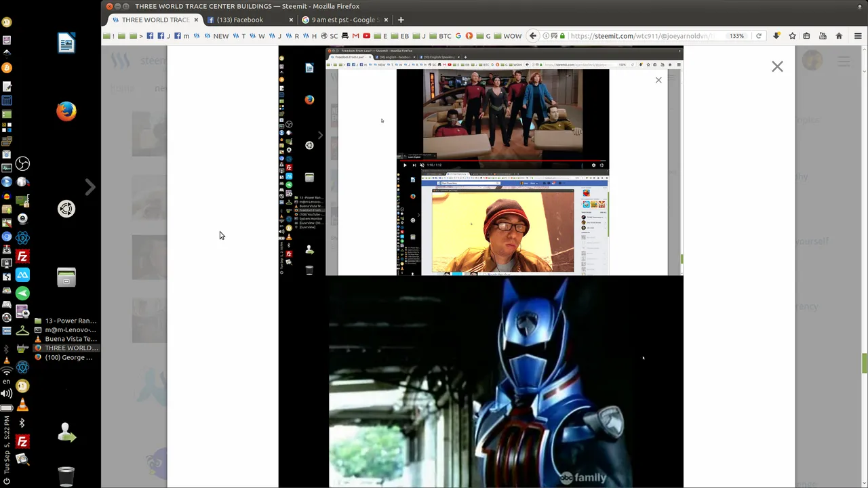Viewport: 868px width, 488px height.
Task: Open a new browser tab with plus
Action: [400, 20]
